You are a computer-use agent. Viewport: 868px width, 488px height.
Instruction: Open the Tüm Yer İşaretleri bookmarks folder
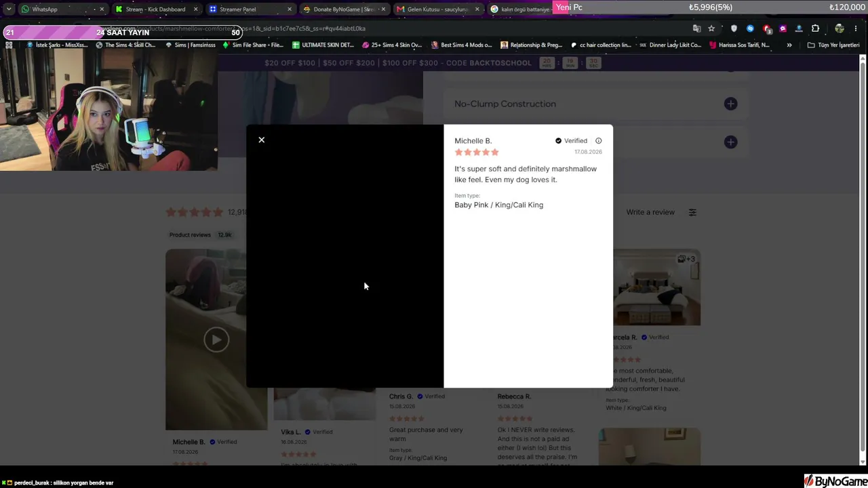pyautogui.click(x=833, y=45)
